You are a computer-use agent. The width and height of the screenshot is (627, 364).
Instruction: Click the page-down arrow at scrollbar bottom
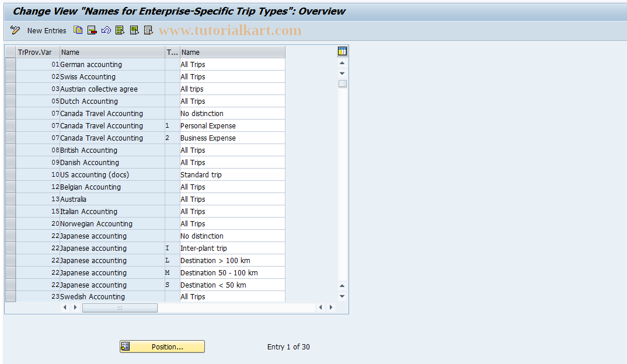pyautogui.click(x=342, y=296)
